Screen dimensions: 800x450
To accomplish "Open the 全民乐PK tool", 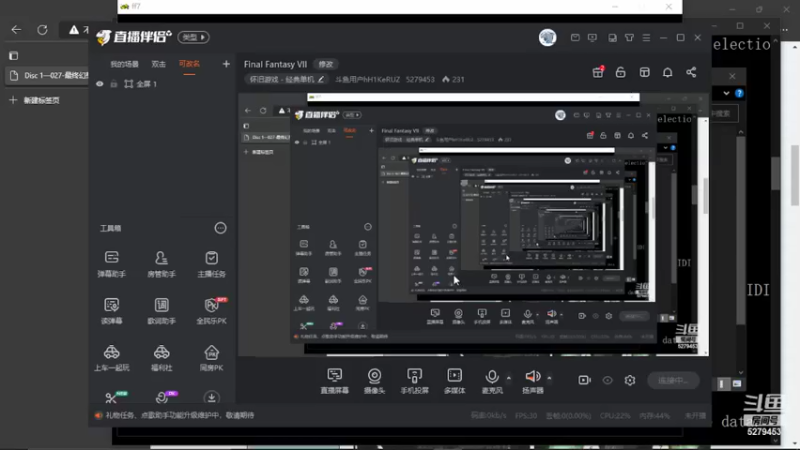I will (x=211, y=311).
